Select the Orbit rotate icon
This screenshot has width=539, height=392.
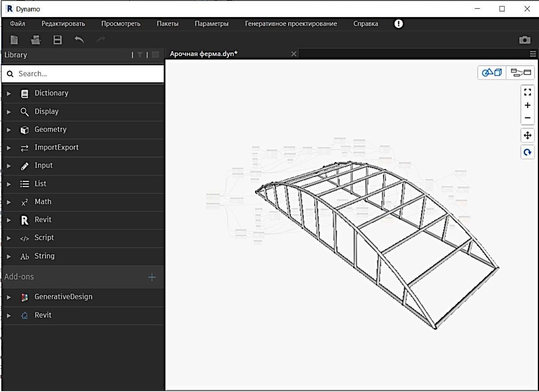(527, 152)
